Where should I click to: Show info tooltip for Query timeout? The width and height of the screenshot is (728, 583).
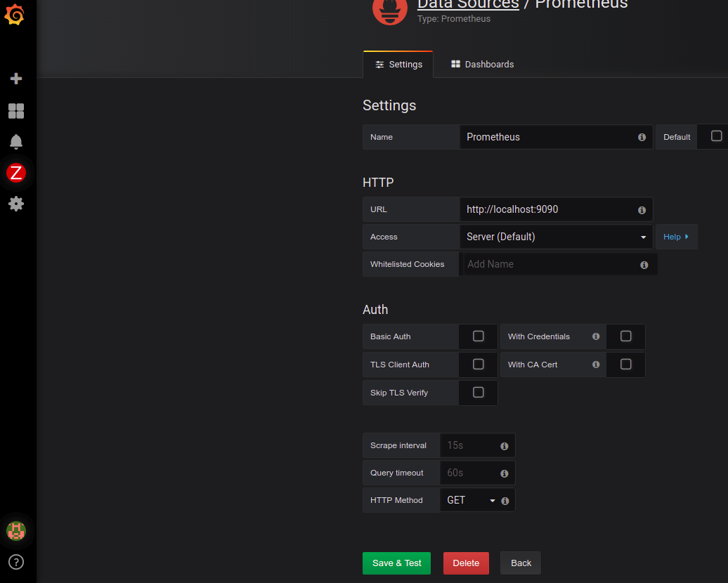[x=505, y=473]
